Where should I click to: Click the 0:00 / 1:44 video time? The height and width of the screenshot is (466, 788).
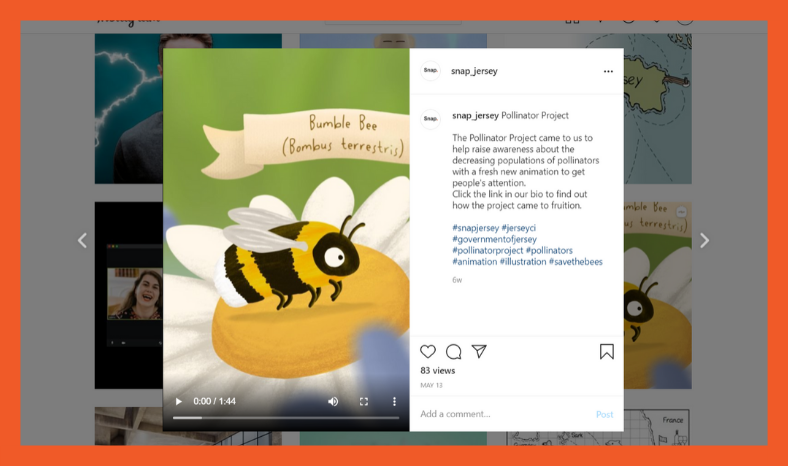pyautogui.click(x=215, y=401)
